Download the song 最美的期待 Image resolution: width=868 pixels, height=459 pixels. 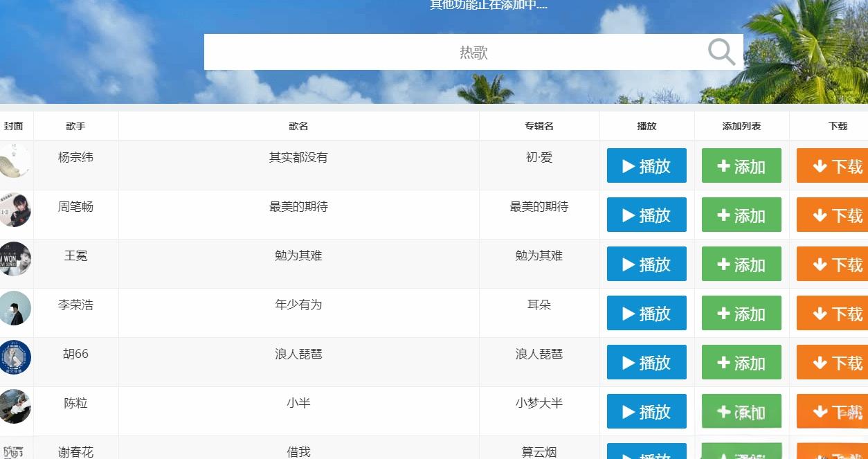[833, 215]
